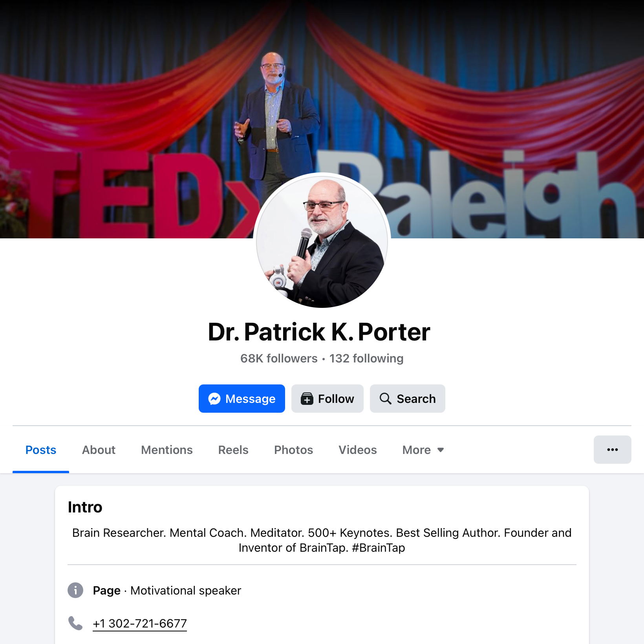Screen dimensions: 644x644
Task: Click the Messenger icon in Message button
Action: pyautogui.click(x=214, y=399)
